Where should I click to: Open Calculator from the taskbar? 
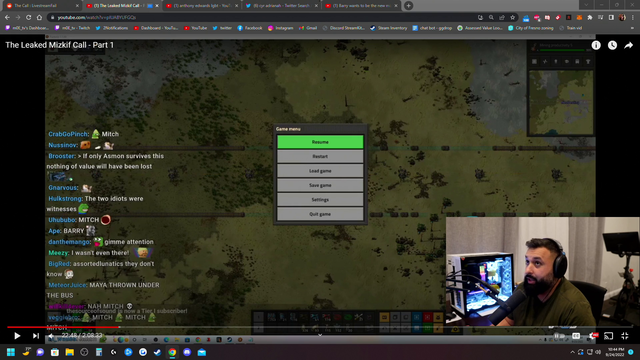(99, 352)
